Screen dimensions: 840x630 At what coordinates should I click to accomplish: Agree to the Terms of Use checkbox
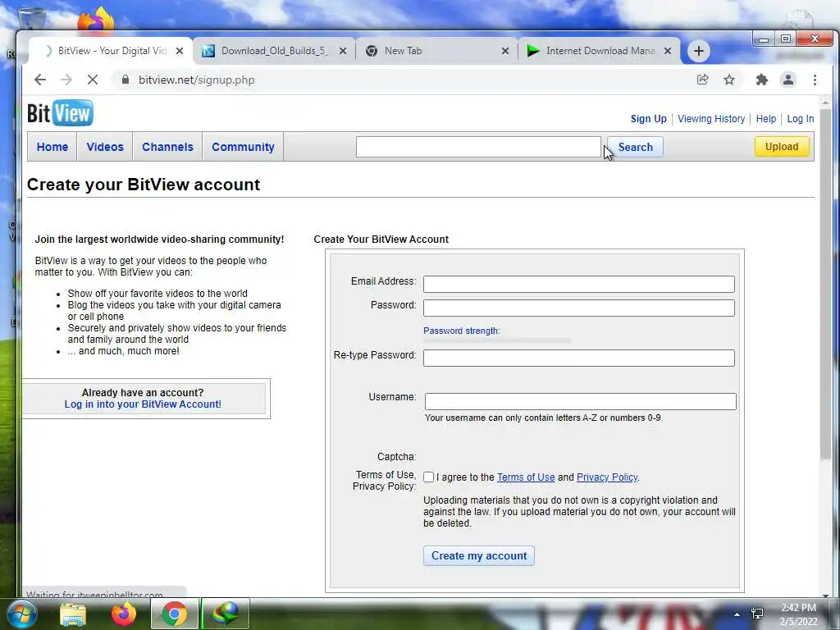coord(428,477)
